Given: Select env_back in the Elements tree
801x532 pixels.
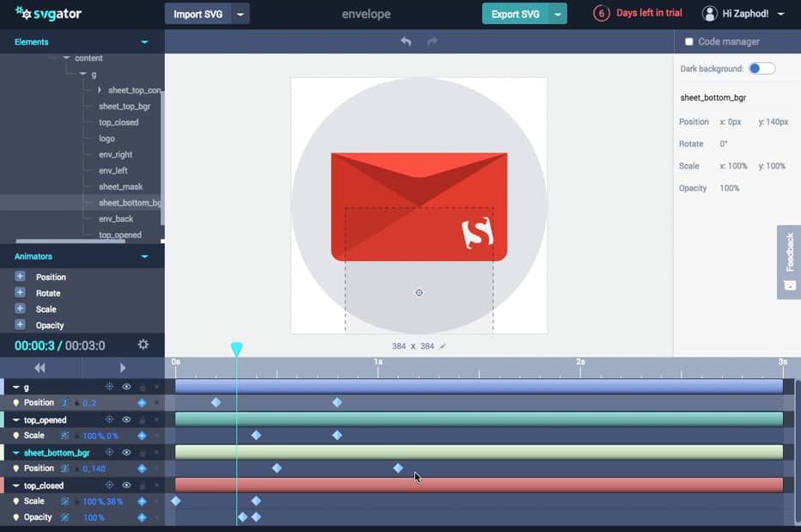Looking at the screenshot, I should click(x=116, y=218).
